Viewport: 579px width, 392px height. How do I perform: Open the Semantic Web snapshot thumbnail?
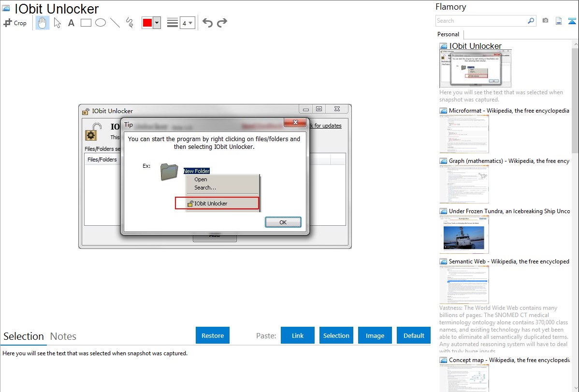coord(464,285)
